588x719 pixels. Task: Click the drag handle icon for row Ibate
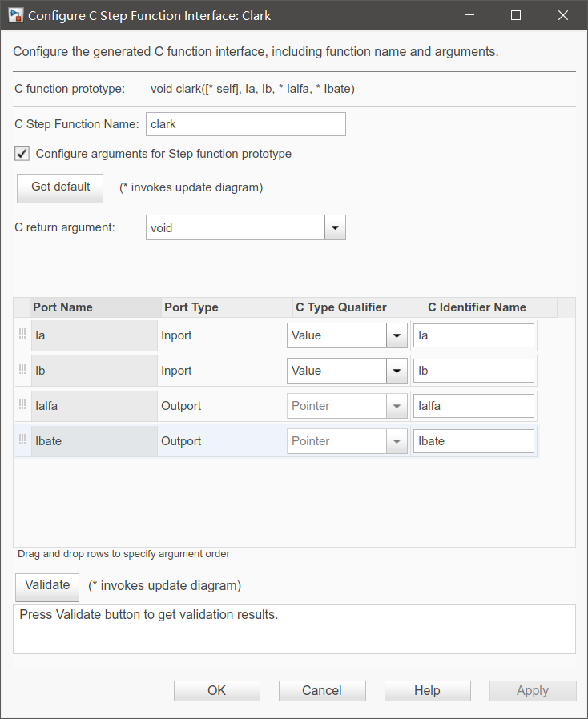[x=22, y=440]
